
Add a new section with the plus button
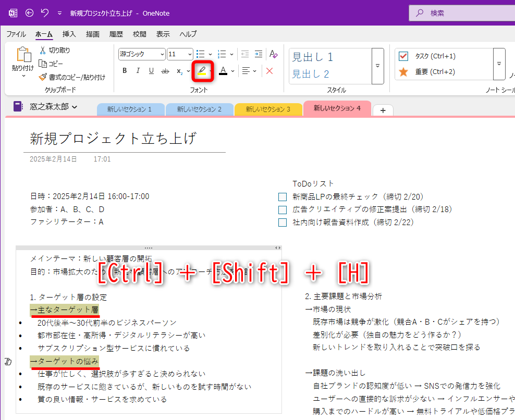pyautogui.click(x=383, y=110)
